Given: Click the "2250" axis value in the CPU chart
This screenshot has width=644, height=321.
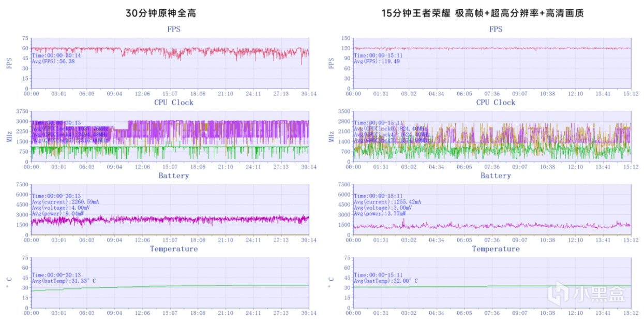Looking at the screenshot, I should click(x=21, y=132).
